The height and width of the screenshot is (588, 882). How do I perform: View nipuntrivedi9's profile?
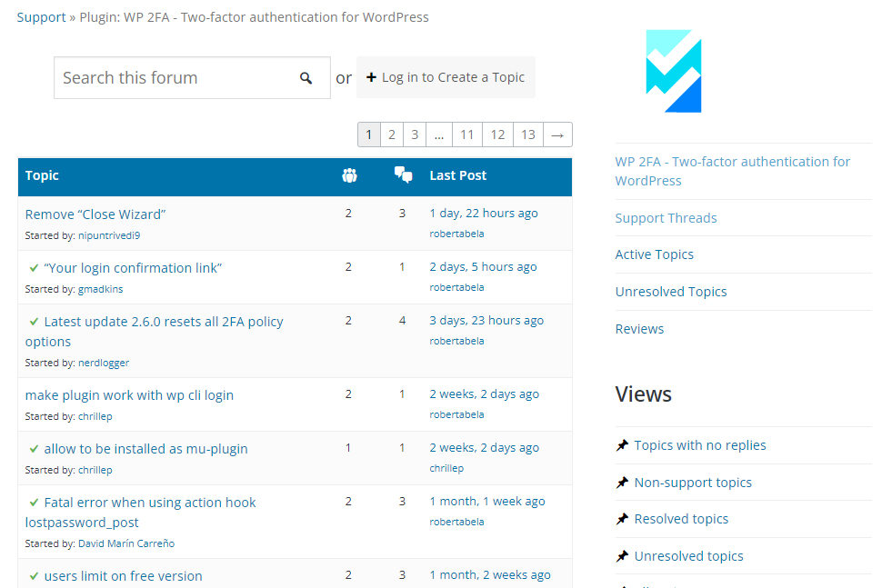pyautogui.click(x=109, y=235)
